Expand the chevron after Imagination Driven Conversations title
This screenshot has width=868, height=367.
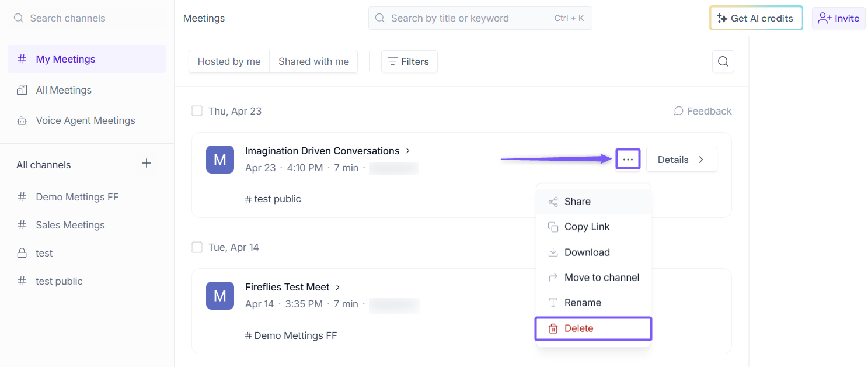[x=408, y=151]
